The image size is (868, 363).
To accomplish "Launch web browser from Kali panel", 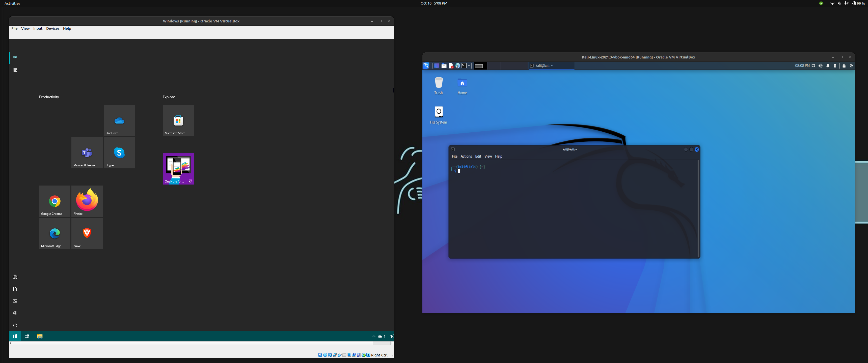I will 457,66.
